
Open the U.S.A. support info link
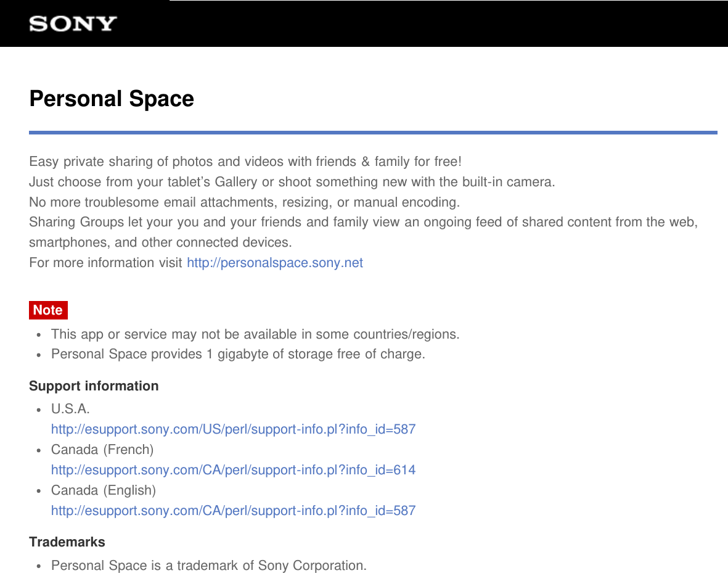(x=233, y=429)
